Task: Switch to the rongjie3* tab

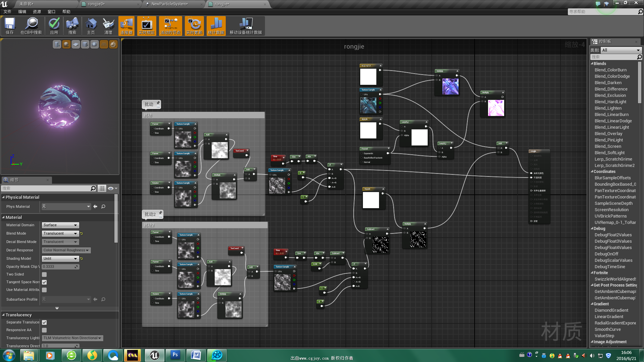Action: (110, 4)
